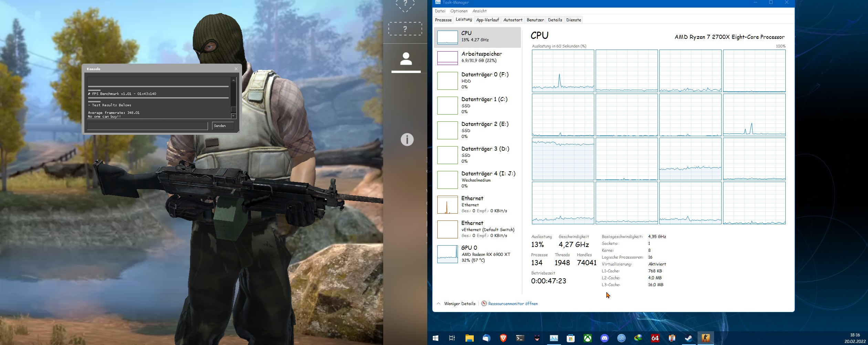
Task: Open the Datei menu in Task Manager
Action: pyautogui.click(x=440, y=11)
